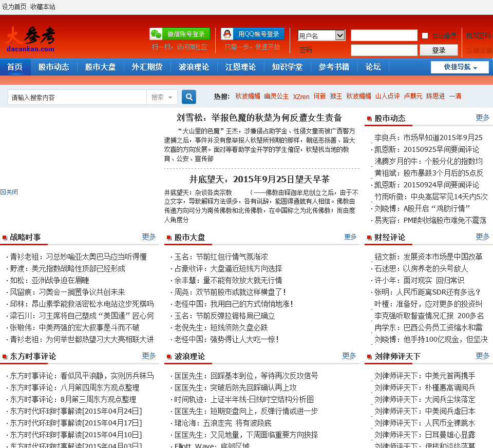
Task: Click the 登录 button
Action: tap(439, 50)
